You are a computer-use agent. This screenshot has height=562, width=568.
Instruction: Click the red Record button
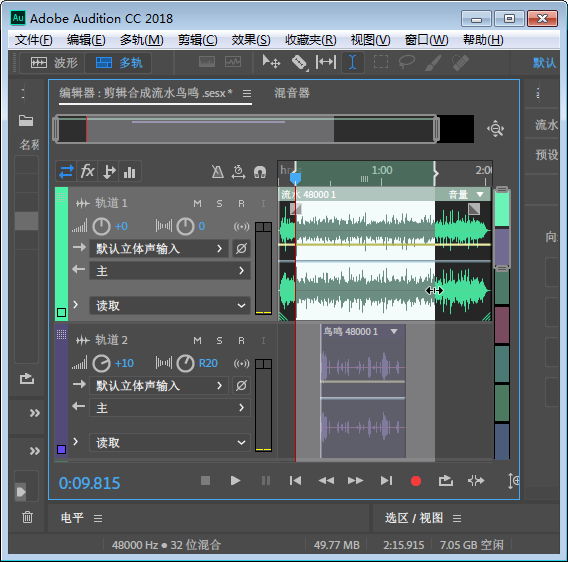click(416, 481)
